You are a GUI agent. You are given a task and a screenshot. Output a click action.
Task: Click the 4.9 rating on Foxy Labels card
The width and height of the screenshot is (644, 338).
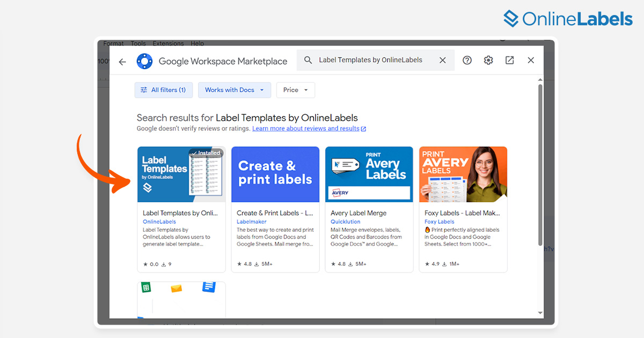(432, 264)
